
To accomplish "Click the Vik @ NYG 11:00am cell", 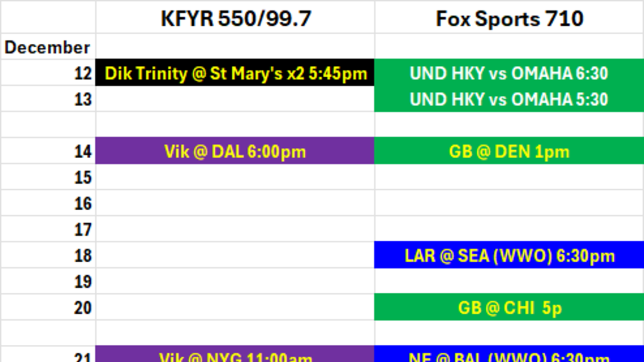I will [x=235, y=355].
